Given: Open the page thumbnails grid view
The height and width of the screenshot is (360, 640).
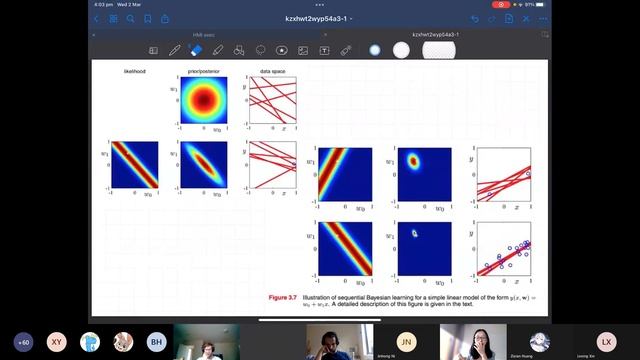Looking at the screenshot, I should [113, 19].
